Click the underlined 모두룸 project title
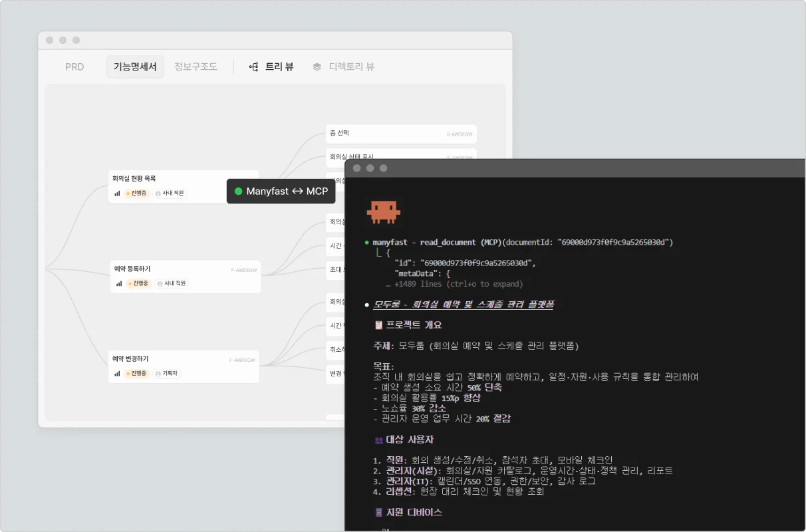 click(x=463, y=305)
